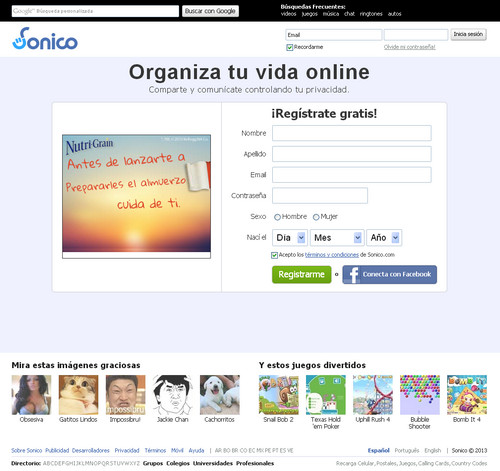Select the Hombre radio button
This screenshot has width=500, height=471.
(277, 217)
